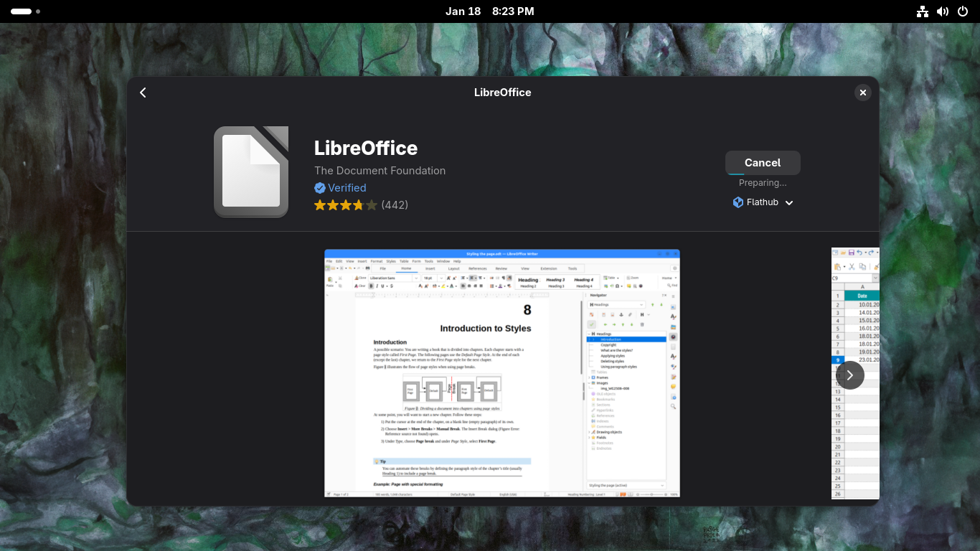Show the next screenshot with the arrow button

tap(850, 375)
